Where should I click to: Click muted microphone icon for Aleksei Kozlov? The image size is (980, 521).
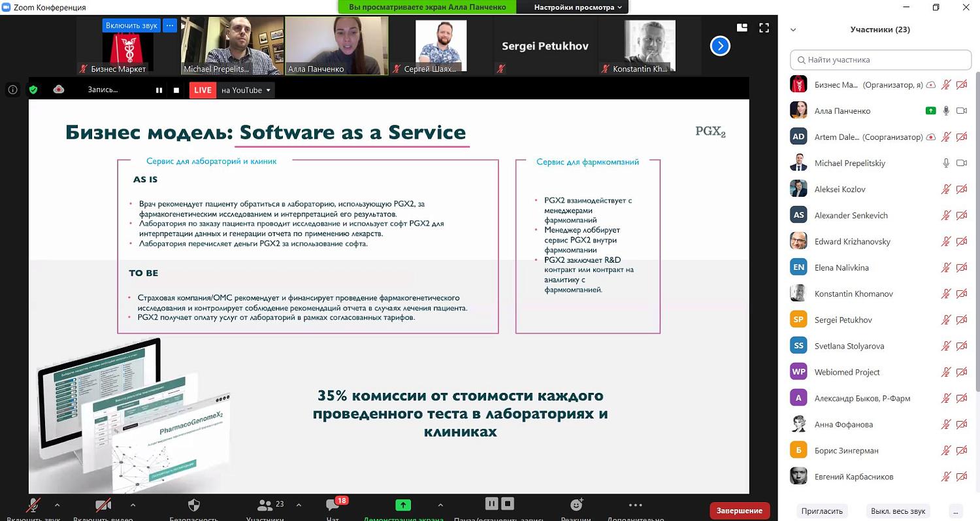[x=945, y=189]
